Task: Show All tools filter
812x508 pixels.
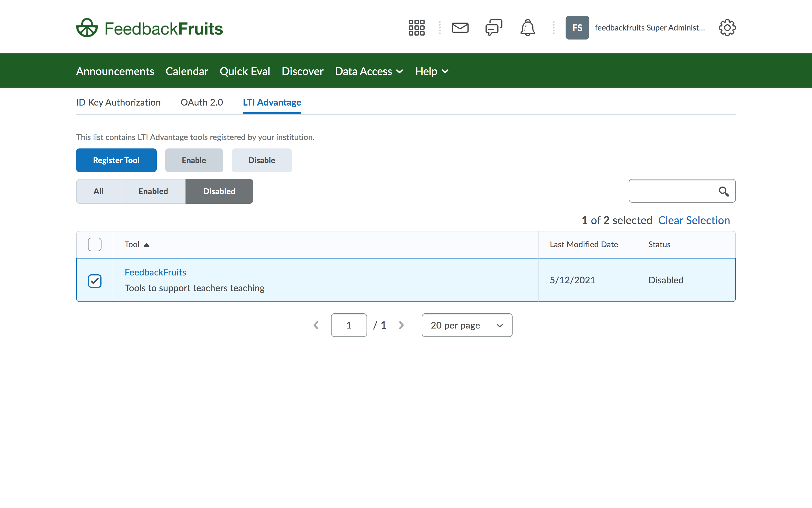Action: click(98, 191)
